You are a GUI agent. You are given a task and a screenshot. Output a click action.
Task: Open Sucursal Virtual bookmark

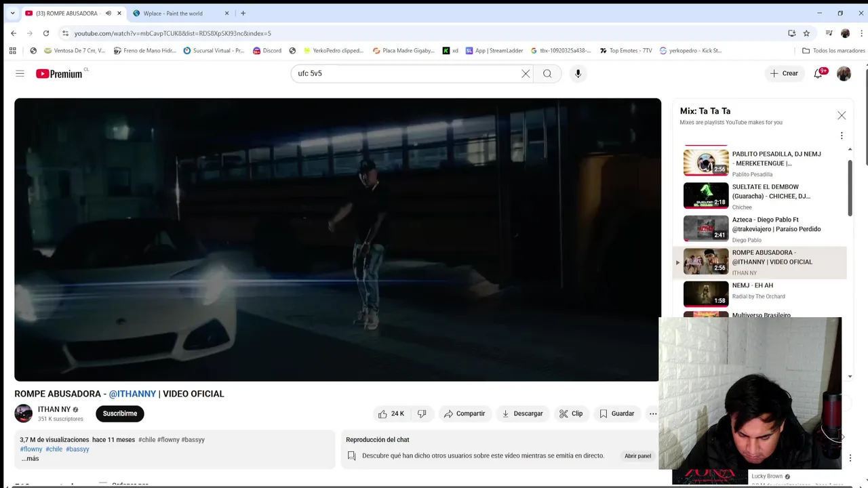click(214, 50)
